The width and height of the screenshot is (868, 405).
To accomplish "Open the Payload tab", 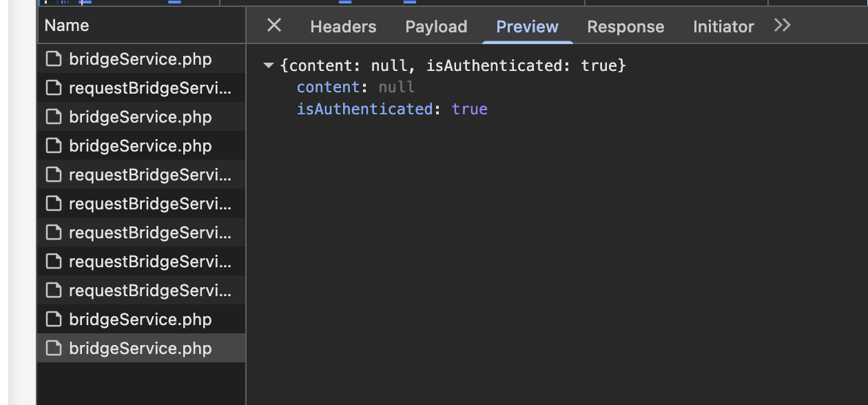I will tap(436, 27).
